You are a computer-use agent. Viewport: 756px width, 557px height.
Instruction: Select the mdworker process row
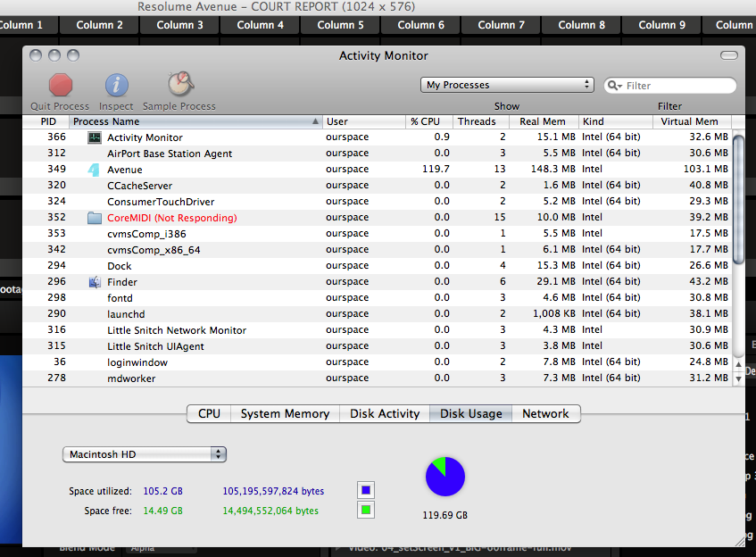(377, 378)
